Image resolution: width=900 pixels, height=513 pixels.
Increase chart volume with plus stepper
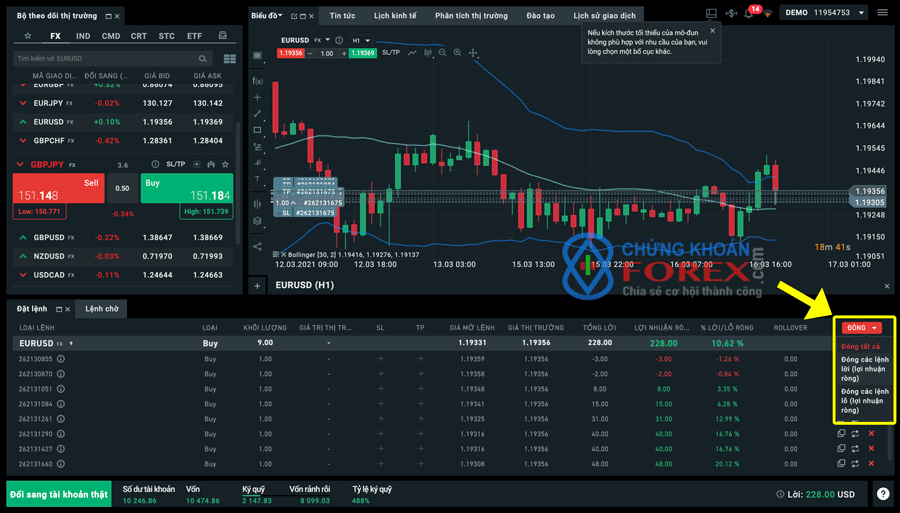point(344,53)
